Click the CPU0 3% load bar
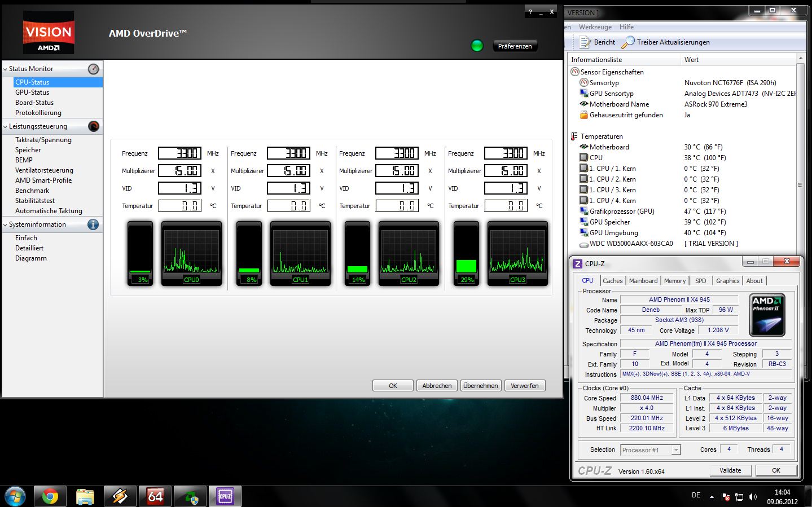Screen dimensions: 812x507 (141, 253)
